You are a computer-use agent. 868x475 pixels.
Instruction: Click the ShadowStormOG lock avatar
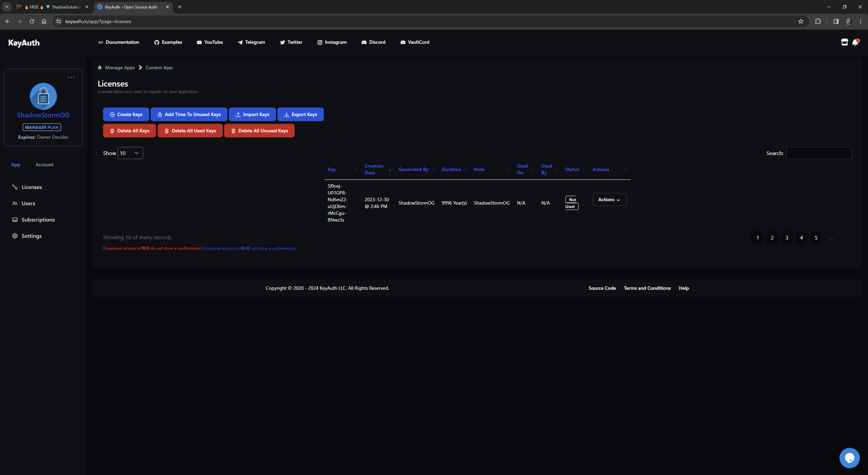point(43,96)
